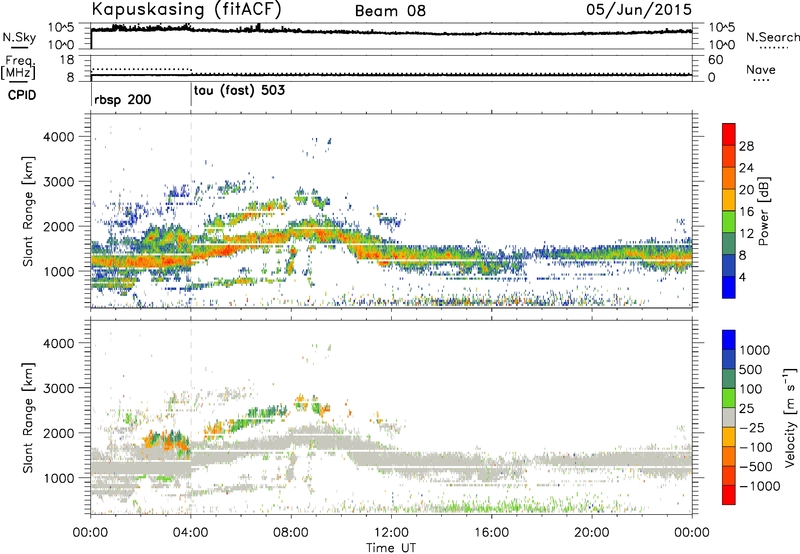Screen dimensions: 800x554
Task: Click the '1000' range tick on the velocity panel
Action: tap(59, 478)
